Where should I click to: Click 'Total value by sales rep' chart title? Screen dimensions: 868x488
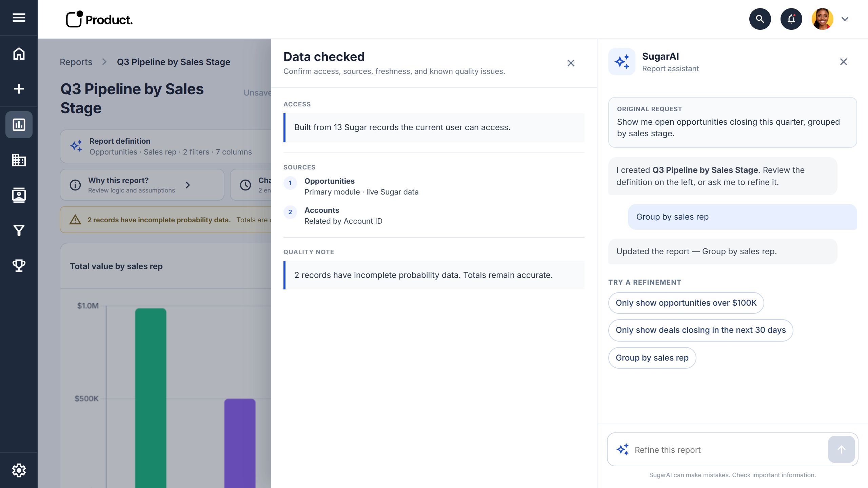point(116,266)
